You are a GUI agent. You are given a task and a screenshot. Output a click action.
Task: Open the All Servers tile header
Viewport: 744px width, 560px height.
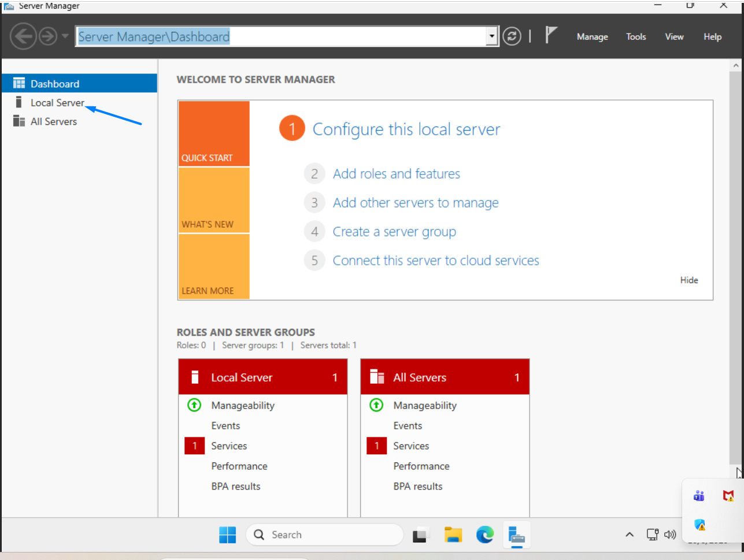[x=445, y=377]
